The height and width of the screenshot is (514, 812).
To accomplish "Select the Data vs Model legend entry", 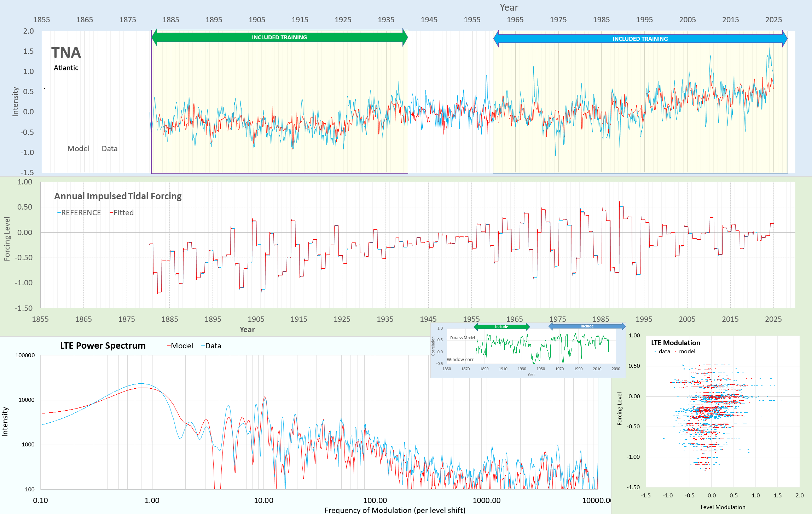I will click(x=462, y=338).
